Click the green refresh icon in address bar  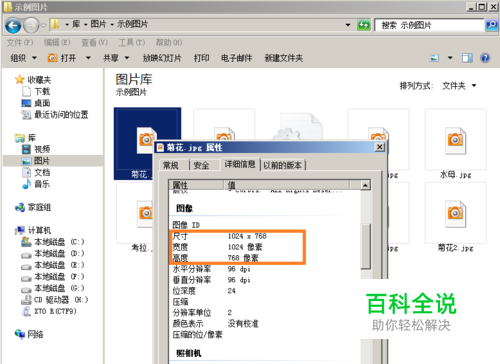pos(364,25)
